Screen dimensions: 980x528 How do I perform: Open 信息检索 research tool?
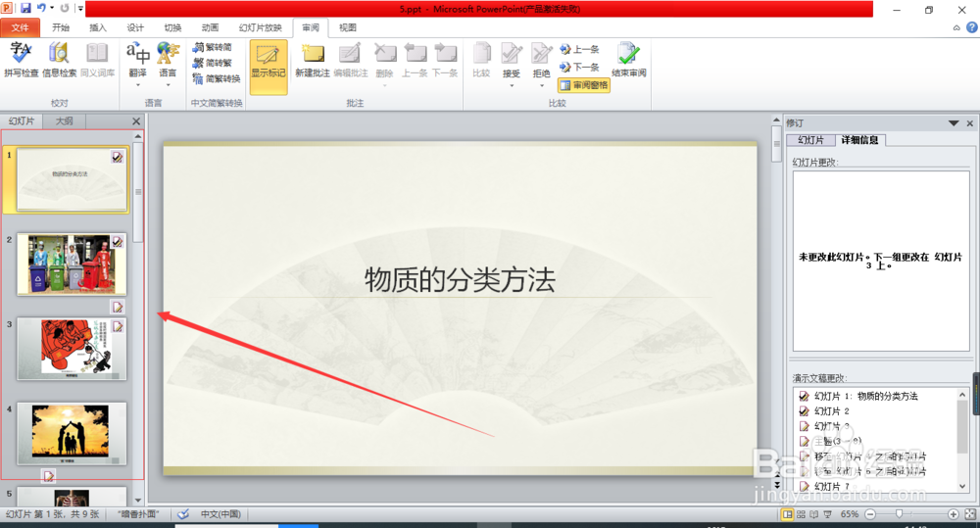click(60, 60)
